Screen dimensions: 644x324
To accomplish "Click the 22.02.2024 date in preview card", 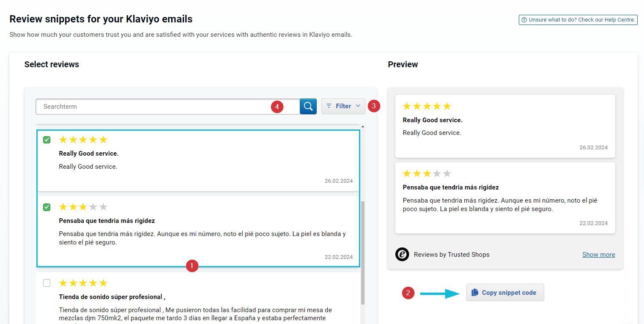I will tap(594, 223).
